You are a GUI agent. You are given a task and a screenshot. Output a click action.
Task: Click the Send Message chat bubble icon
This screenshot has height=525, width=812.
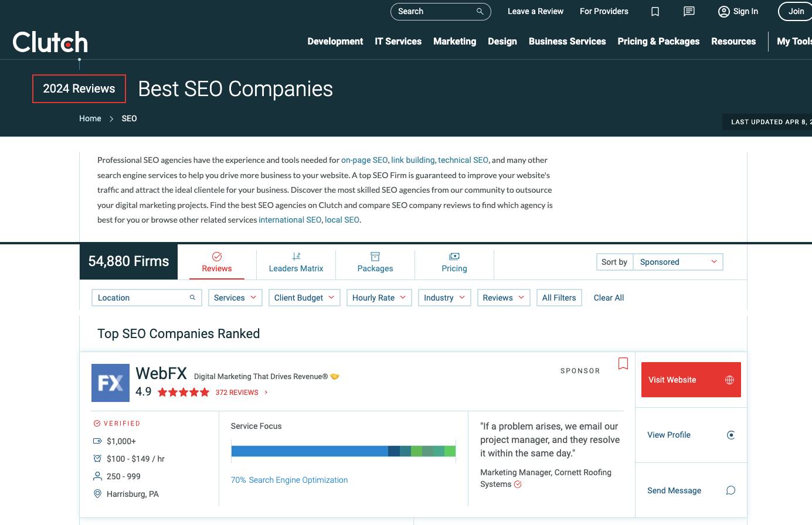point(731,490)
